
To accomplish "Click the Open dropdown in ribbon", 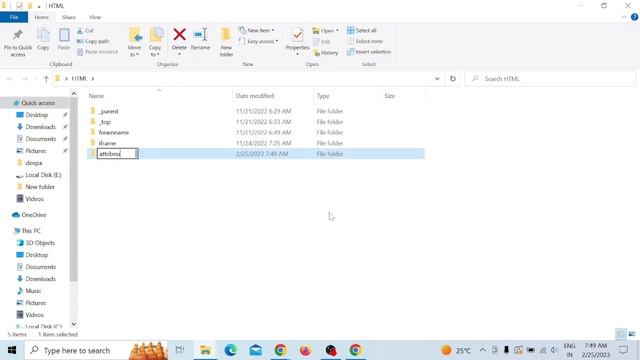I will (326, 31).
